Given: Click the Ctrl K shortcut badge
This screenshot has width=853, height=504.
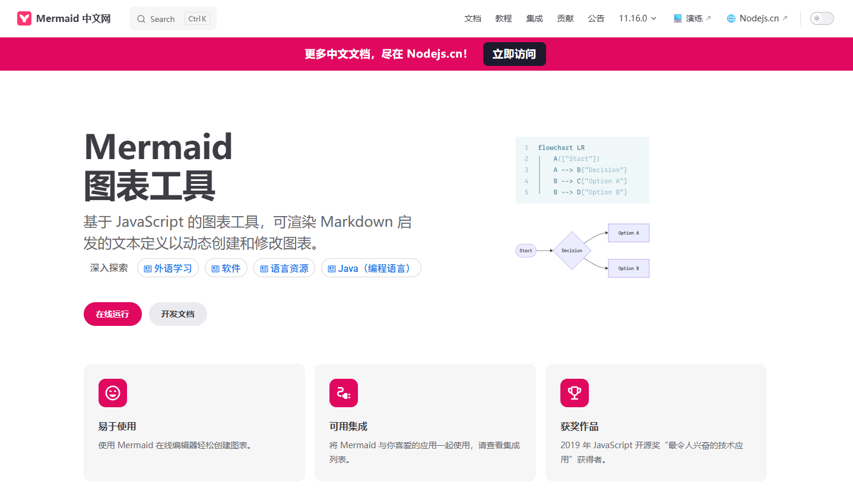Looking at the screenshot, I should 198,18.
